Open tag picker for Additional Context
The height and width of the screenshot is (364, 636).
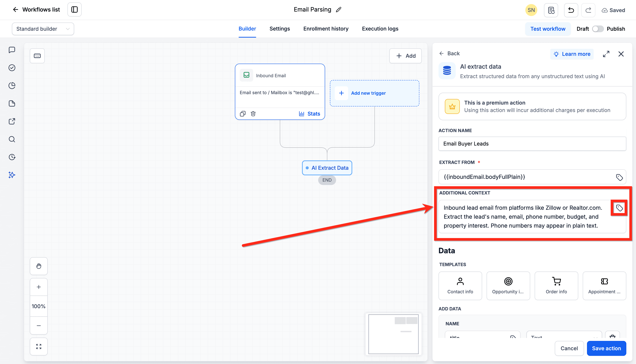(619, 208)
